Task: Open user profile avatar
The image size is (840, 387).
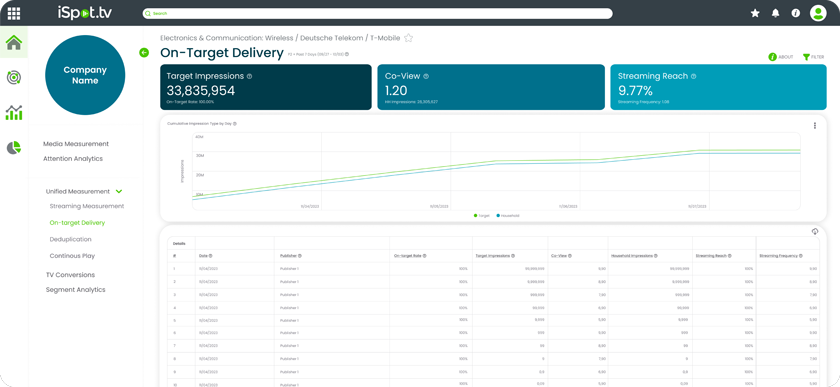Action: [x=818, y=13]
